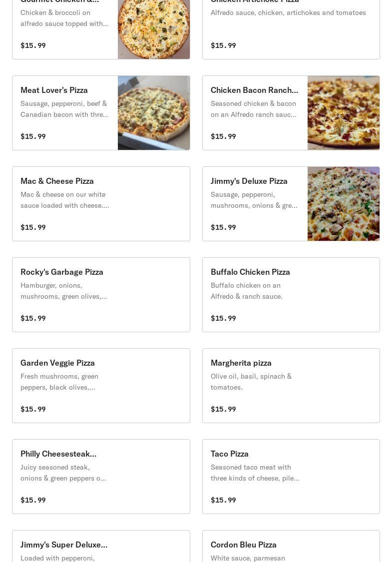The width and height of the screenshot is (392, 562).
Task: Select the Margherita pizza item
Action: coord(291,386)
